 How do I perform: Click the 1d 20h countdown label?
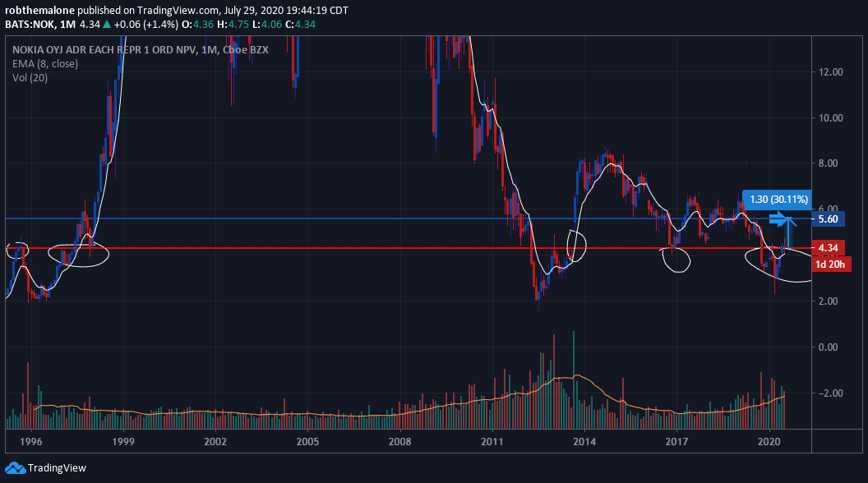point(830,264)
